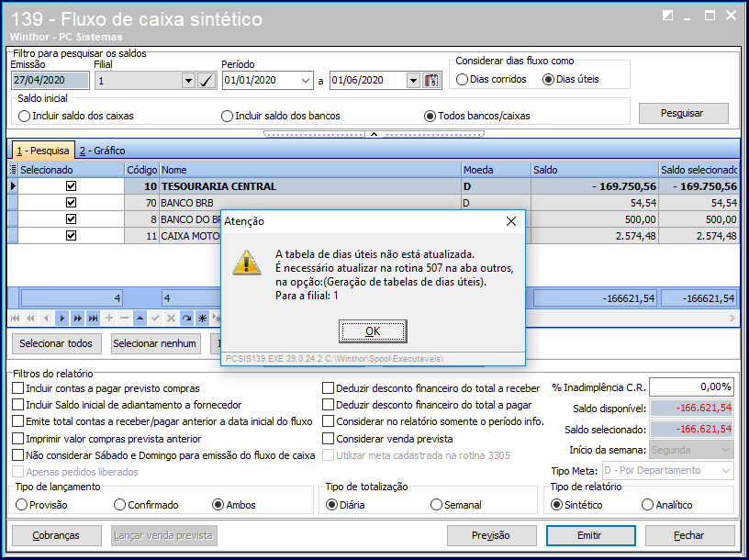Open the Período start date dropdown
749x560 pixels.
click(306, 80)
